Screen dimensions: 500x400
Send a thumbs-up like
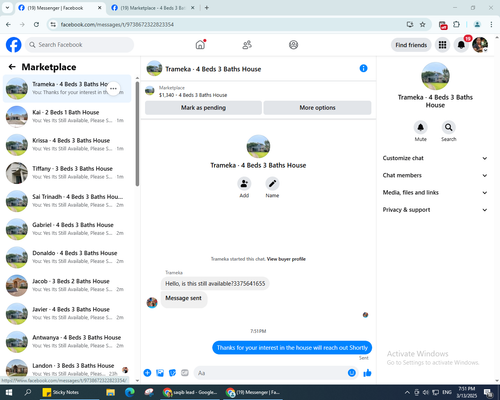367,373
